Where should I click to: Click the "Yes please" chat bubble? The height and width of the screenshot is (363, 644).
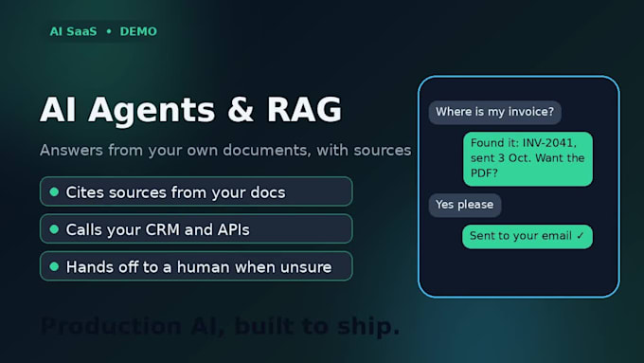click(x=464, y=205)
